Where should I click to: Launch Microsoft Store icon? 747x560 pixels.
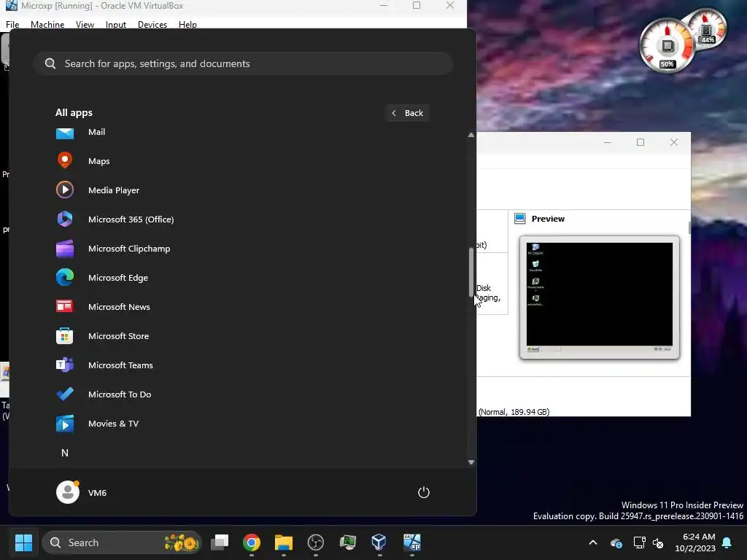[x=65, y=335]
